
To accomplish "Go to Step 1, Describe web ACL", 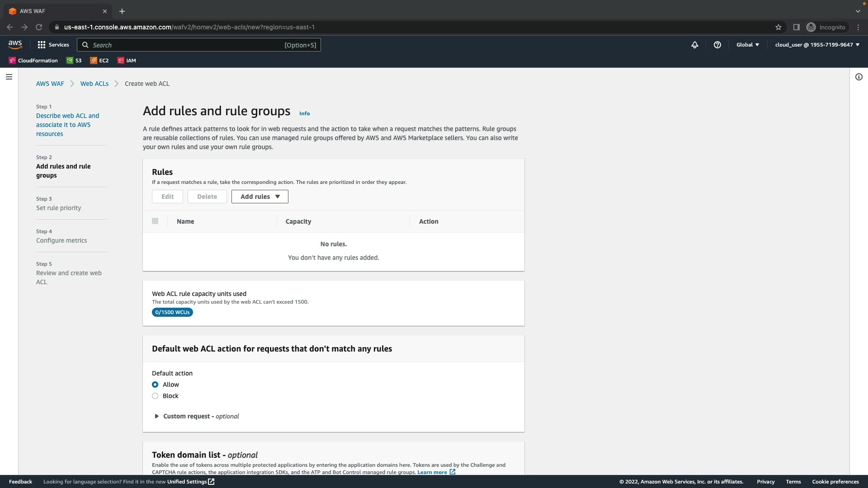I will 67,125.
